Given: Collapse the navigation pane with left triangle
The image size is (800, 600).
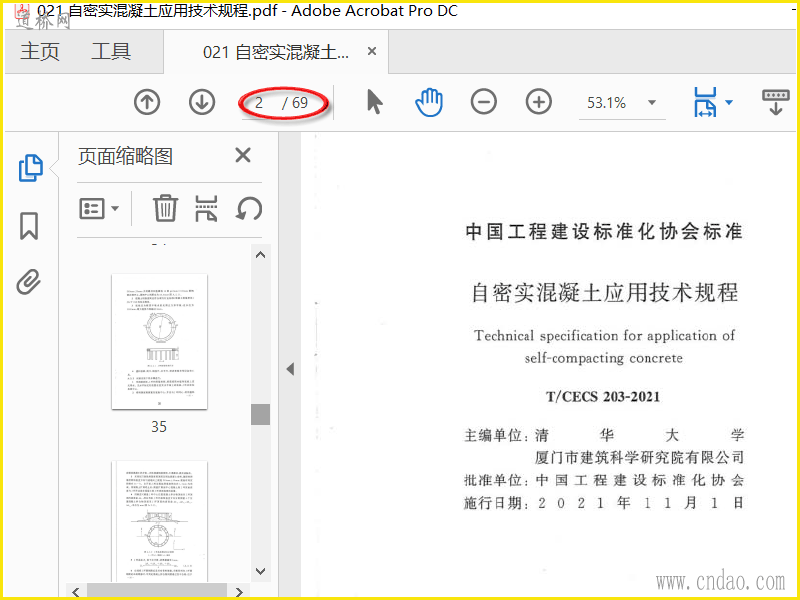Looking at the screenshot, I should 290,368.
